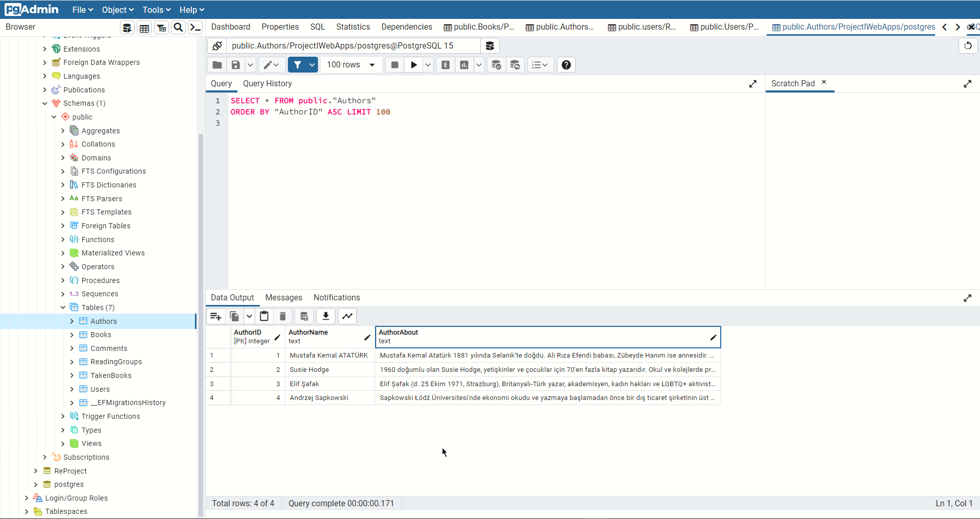This screenshot has width=980, height=519.
Task: Save the query file with disk icon
Action: coord(236,65)
